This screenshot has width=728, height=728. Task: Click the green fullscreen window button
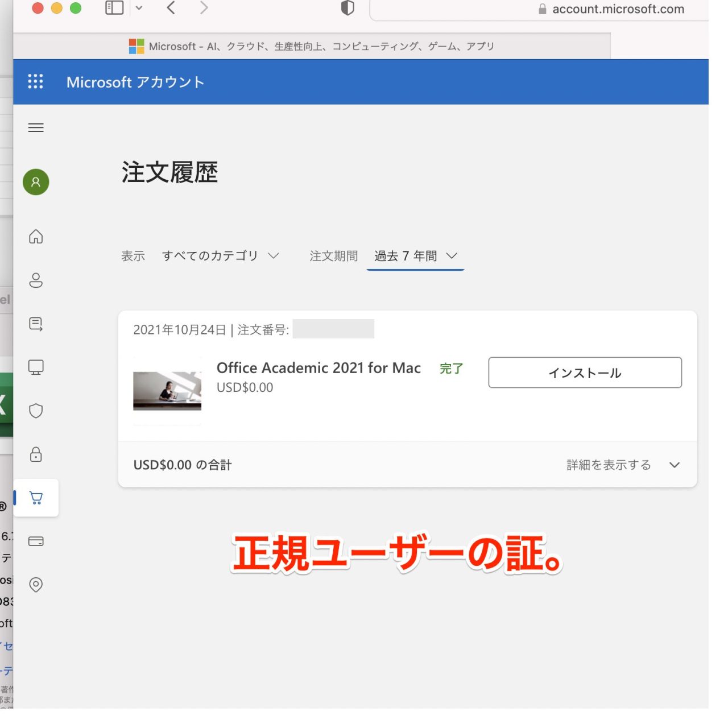click(76, 8)
